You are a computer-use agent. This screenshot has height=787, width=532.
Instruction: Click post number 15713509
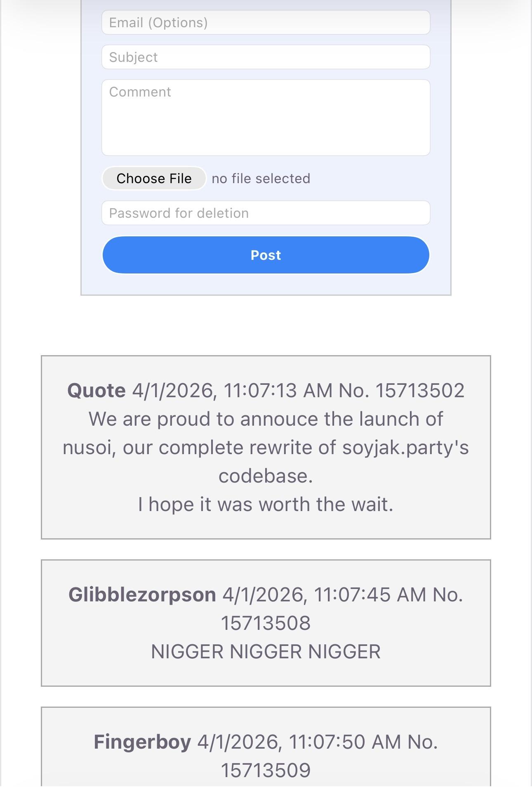pyautogui.click(x=266, y=770)
